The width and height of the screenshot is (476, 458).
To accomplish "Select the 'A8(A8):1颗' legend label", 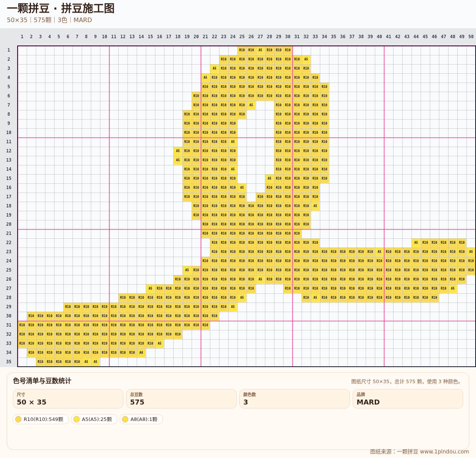I will [144, 419].
